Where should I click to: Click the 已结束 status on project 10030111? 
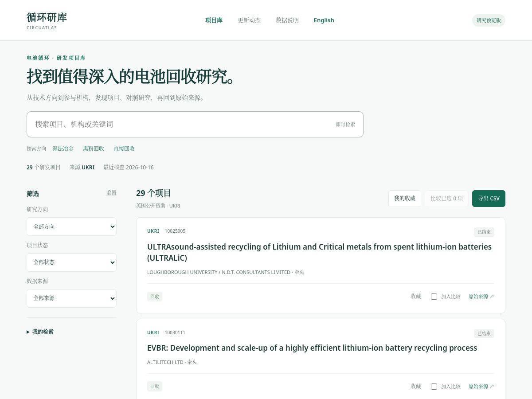484,333
